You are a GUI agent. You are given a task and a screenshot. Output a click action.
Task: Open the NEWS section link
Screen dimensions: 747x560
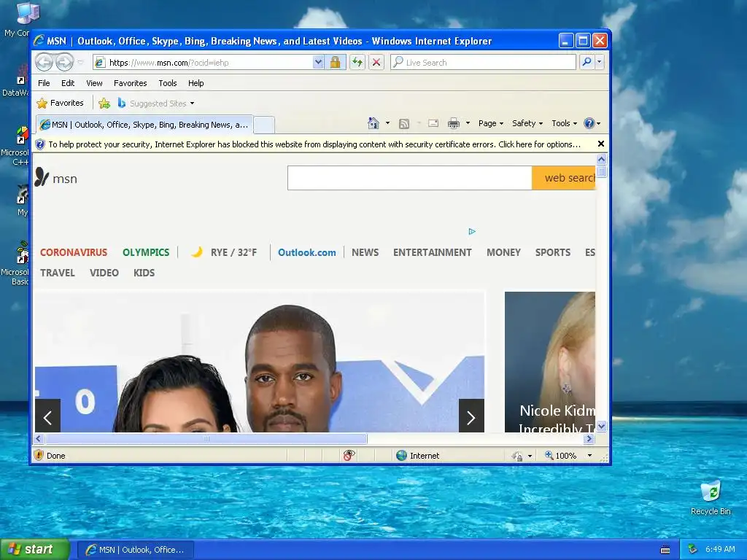tap(365, 252)
